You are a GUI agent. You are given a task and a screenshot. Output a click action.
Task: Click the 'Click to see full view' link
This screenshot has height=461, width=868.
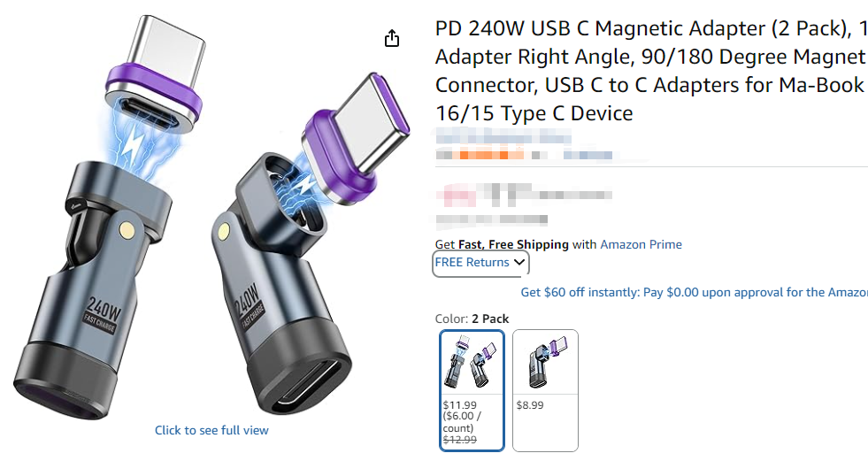click(x=211, y=430)
